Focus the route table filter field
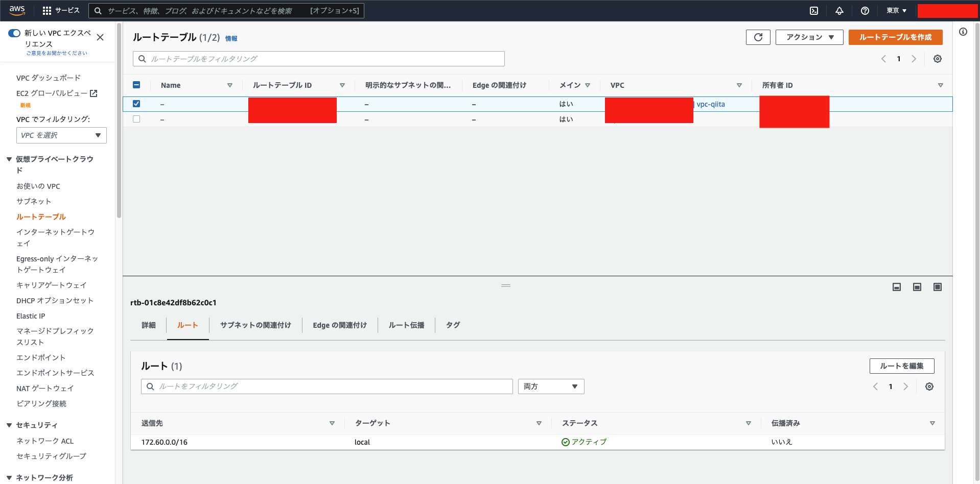980x484 pixels. click(319, 59)
